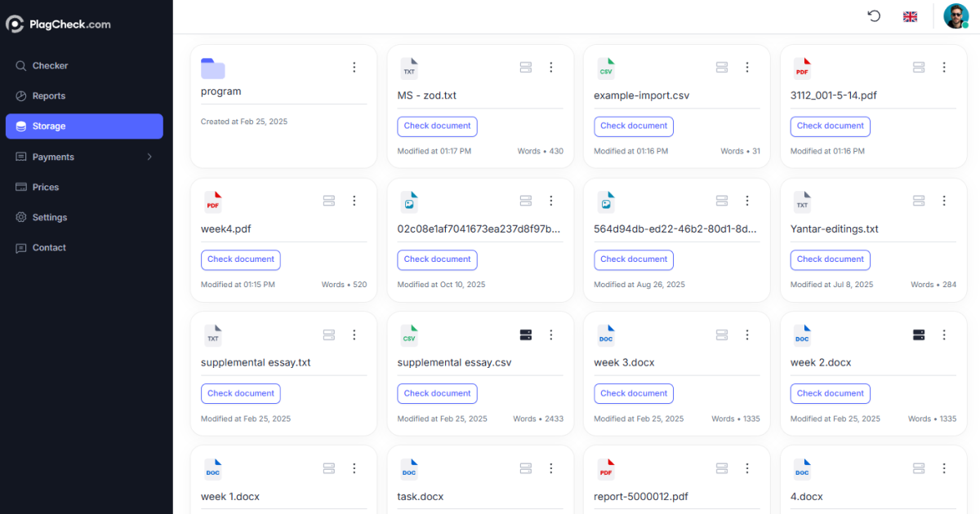Open the options menu for the program folder
The image size is (980, 514).
pos(354,67)
